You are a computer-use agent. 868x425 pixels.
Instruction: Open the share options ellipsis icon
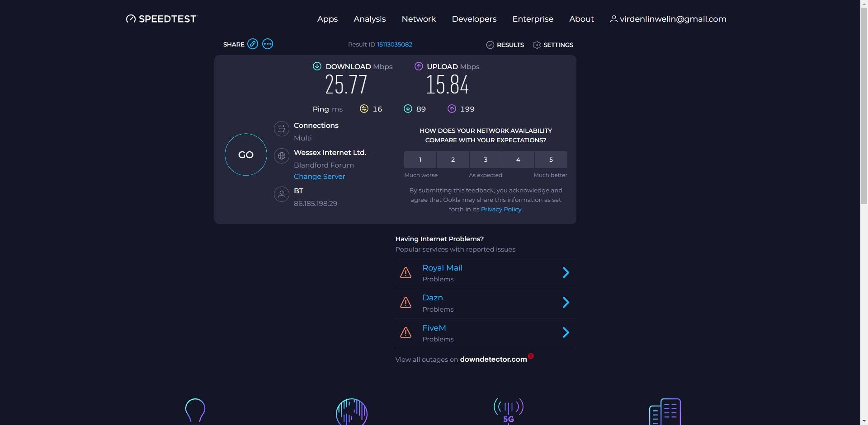267,44
